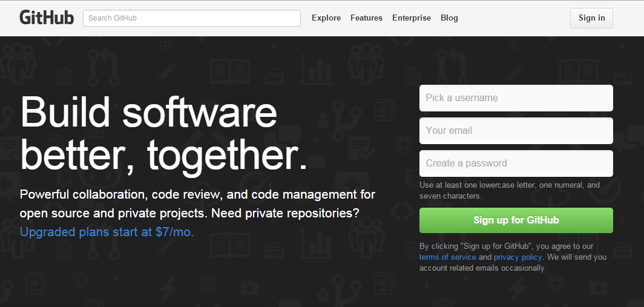Click the bar chart background icon under Features
Image resolution: width=644 pixels, height=307 pixels.
pos(316,68)
